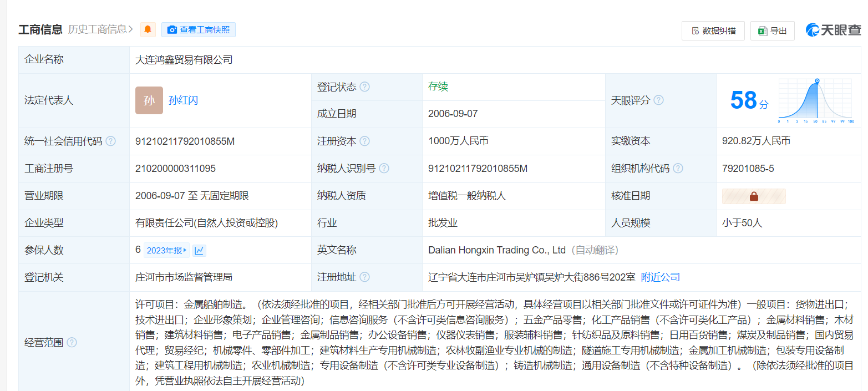Click help icon beside 天眼评分
Screen dimensions: 868x391
coord(658,100)
